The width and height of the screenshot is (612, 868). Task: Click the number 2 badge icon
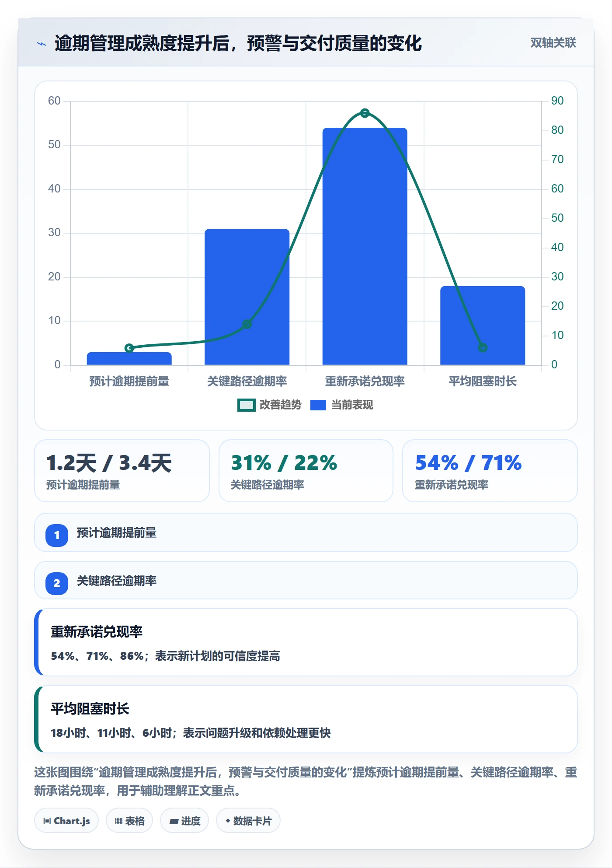tap(57, 583)
